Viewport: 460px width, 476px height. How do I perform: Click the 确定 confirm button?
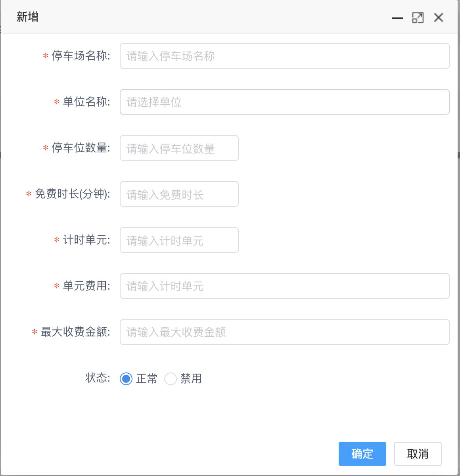(x=362, y=453)
